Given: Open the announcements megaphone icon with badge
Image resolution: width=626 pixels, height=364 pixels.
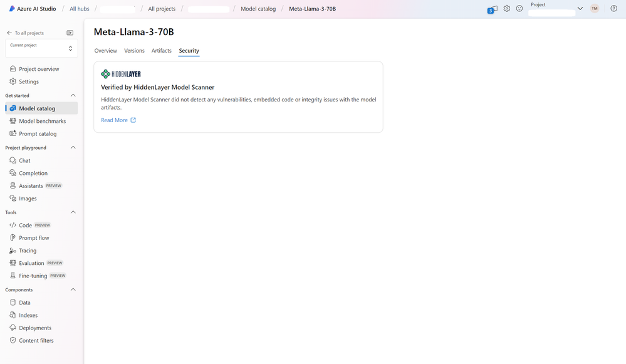Looking at the screenshot, I should pyautogui.click(x=493, y=9).
